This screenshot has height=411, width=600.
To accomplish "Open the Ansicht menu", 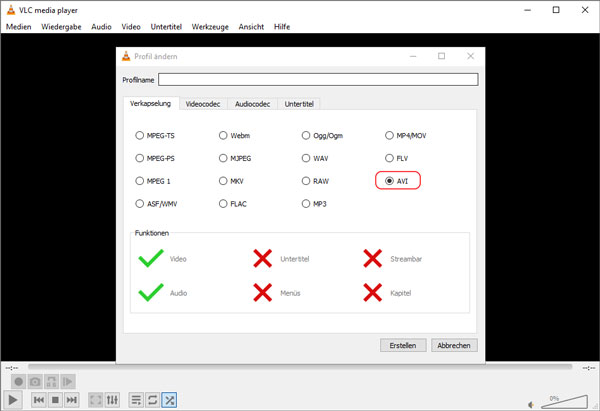I will coord(251,27).
